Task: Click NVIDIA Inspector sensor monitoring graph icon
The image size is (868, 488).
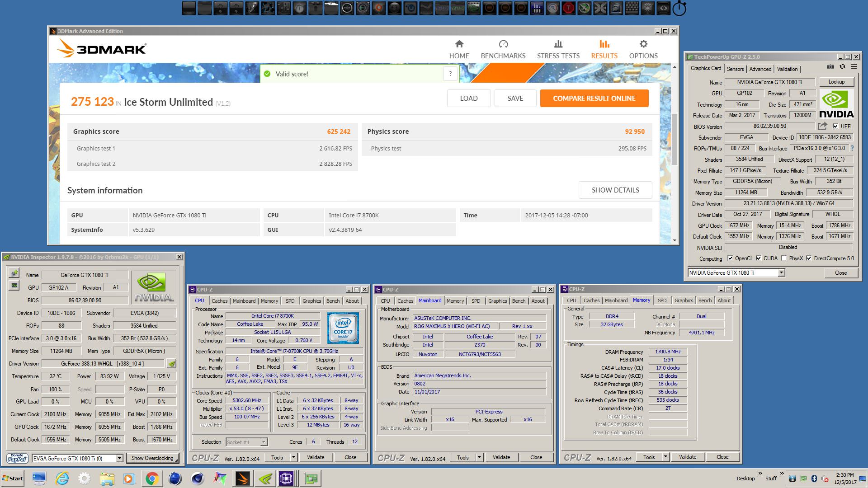Action: click(14, 286)
